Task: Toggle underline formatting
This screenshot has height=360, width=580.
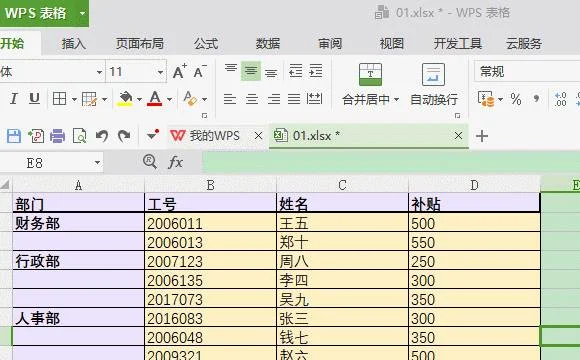Action: click(34, 98)
